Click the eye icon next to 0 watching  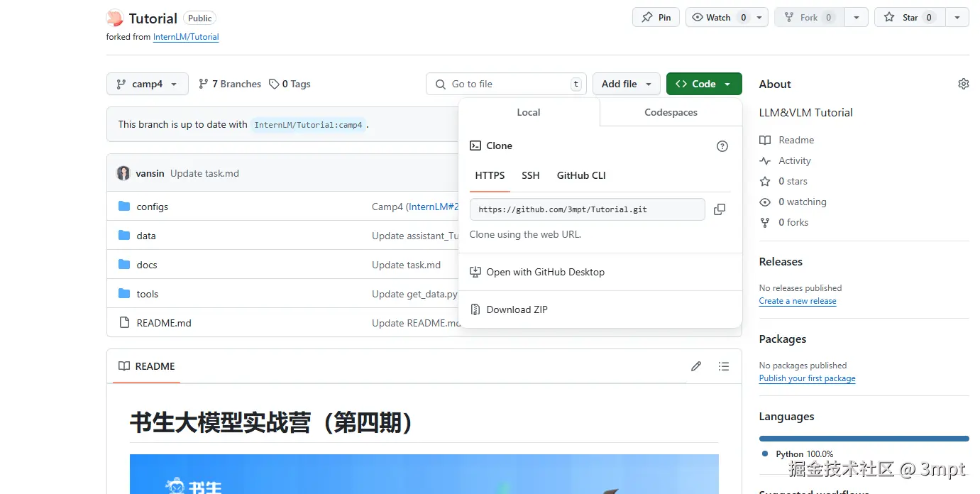765,202
